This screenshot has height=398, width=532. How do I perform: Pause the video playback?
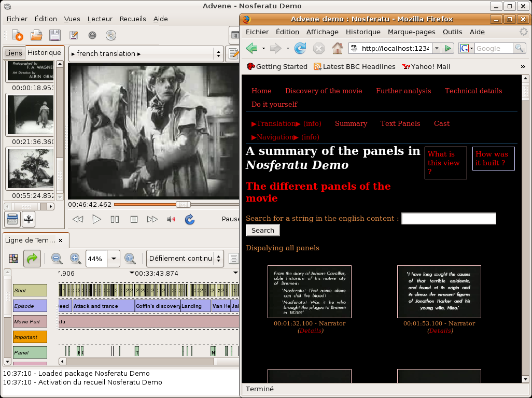tap(115, 219)
